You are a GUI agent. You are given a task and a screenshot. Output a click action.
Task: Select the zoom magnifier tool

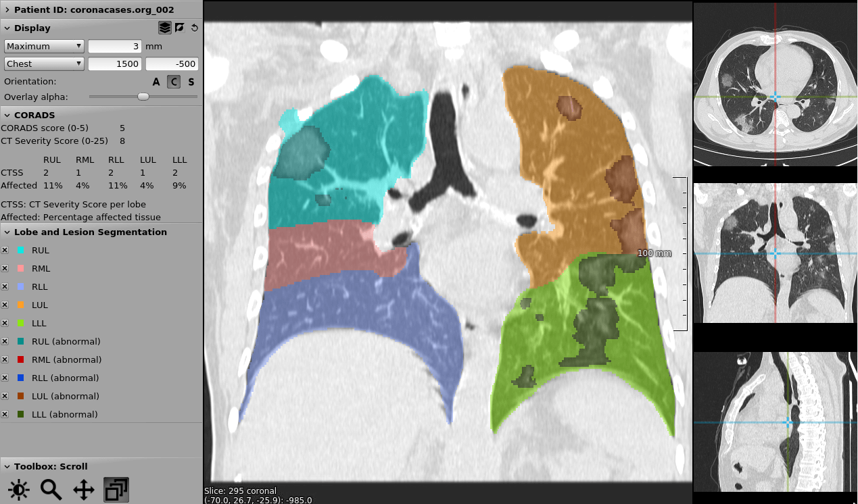pos(51,489)
